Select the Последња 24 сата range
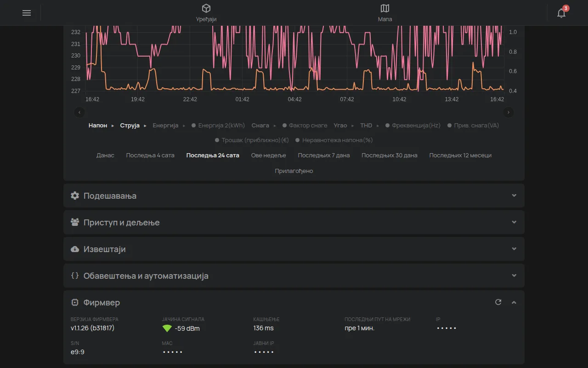 click(x=213, y=155)
